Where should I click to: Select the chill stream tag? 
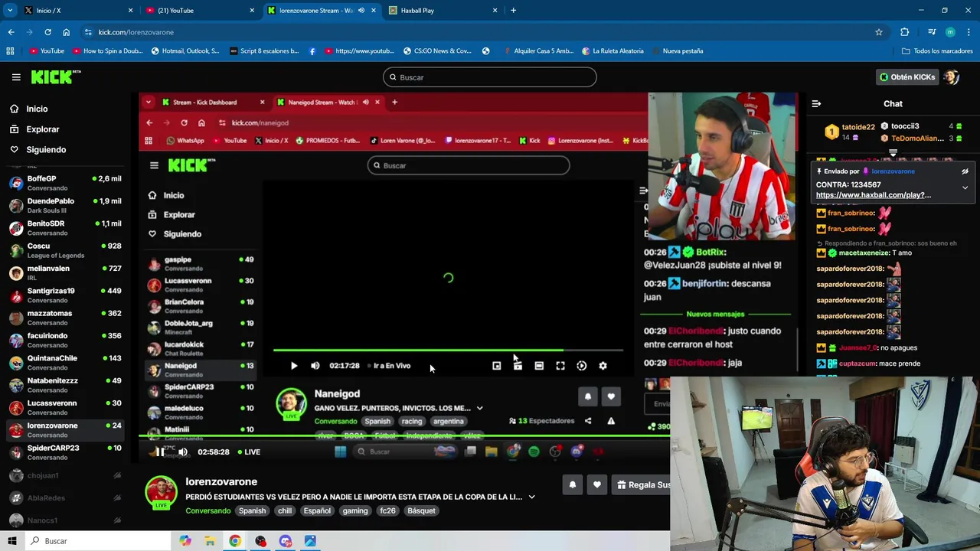coord(285,511)
